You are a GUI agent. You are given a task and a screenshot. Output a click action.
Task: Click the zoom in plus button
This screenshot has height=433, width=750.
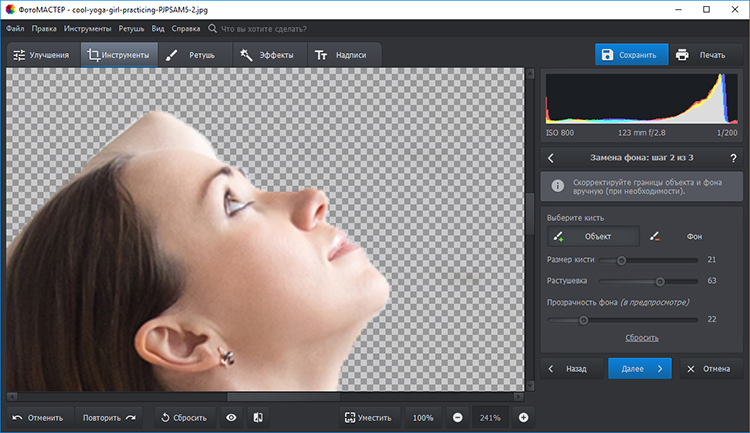523,417
